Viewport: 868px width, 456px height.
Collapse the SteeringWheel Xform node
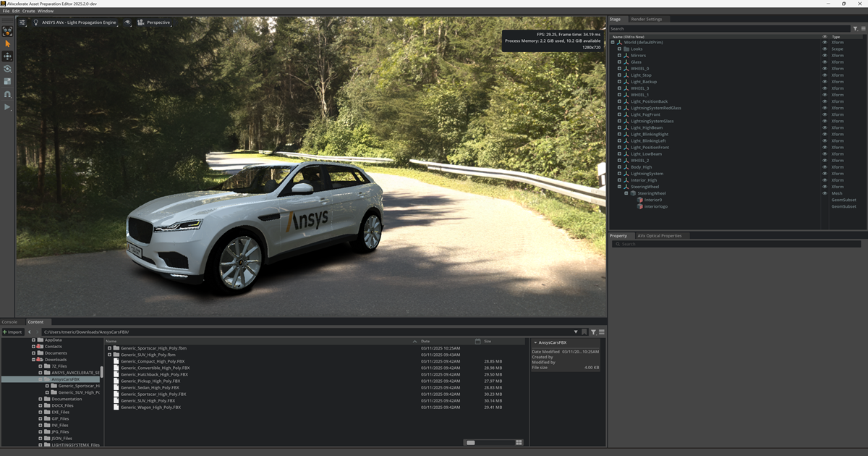point(619,187)
